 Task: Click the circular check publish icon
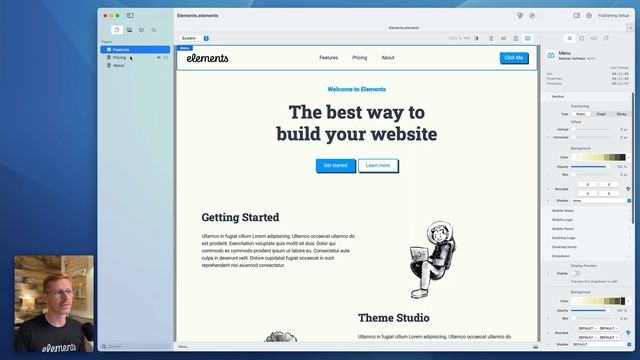532,16
